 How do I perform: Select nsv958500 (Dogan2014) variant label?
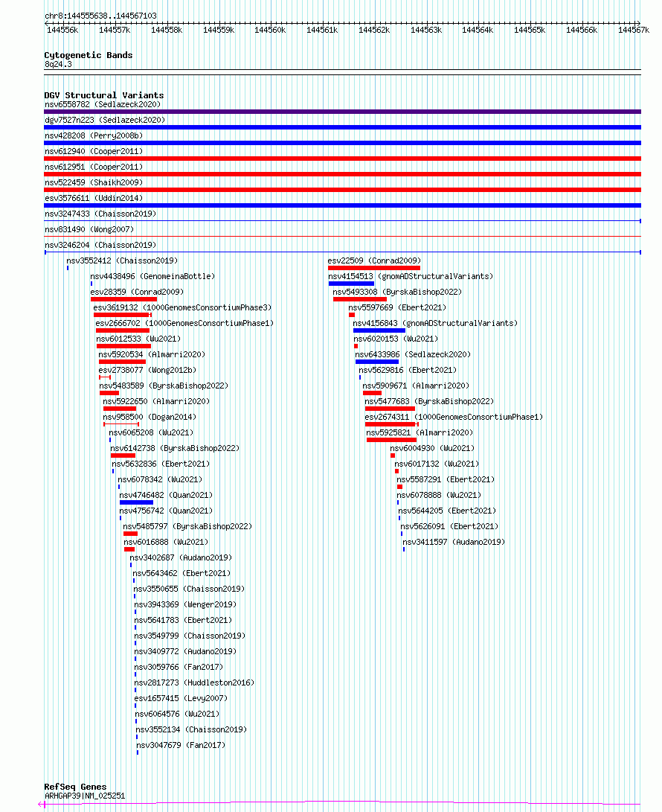[x=150, y=417]
